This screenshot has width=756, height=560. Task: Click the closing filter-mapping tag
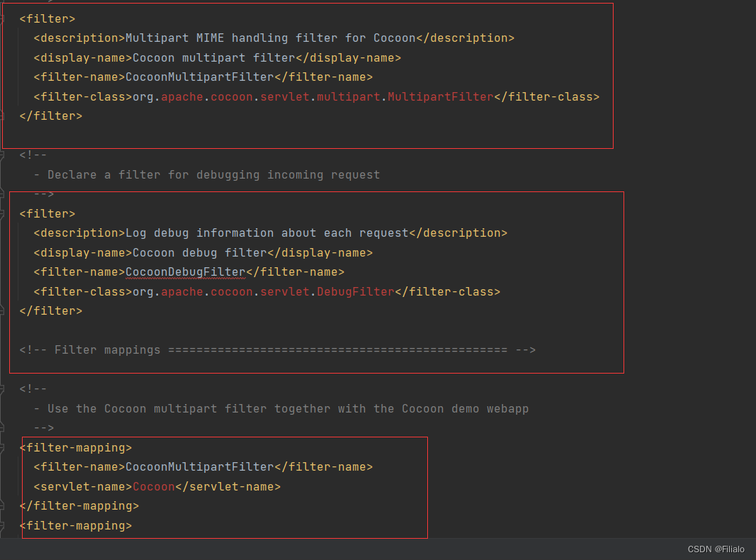[78, 505]
